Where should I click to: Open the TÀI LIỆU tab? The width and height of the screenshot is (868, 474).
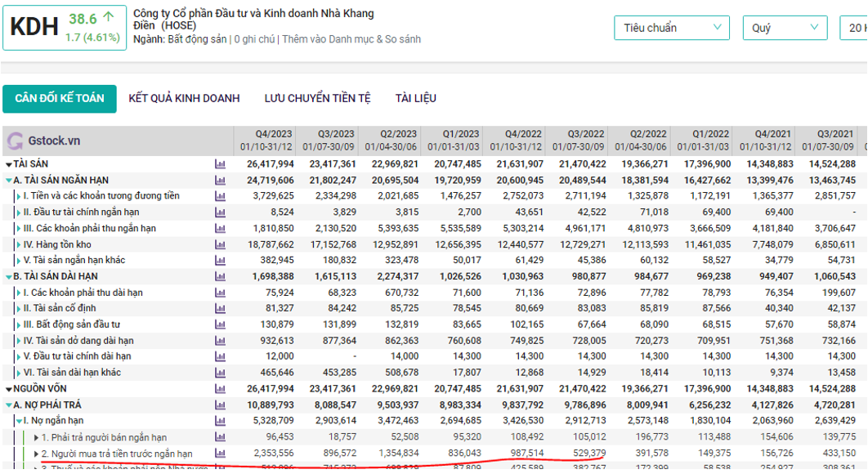[x=415, y=98]
